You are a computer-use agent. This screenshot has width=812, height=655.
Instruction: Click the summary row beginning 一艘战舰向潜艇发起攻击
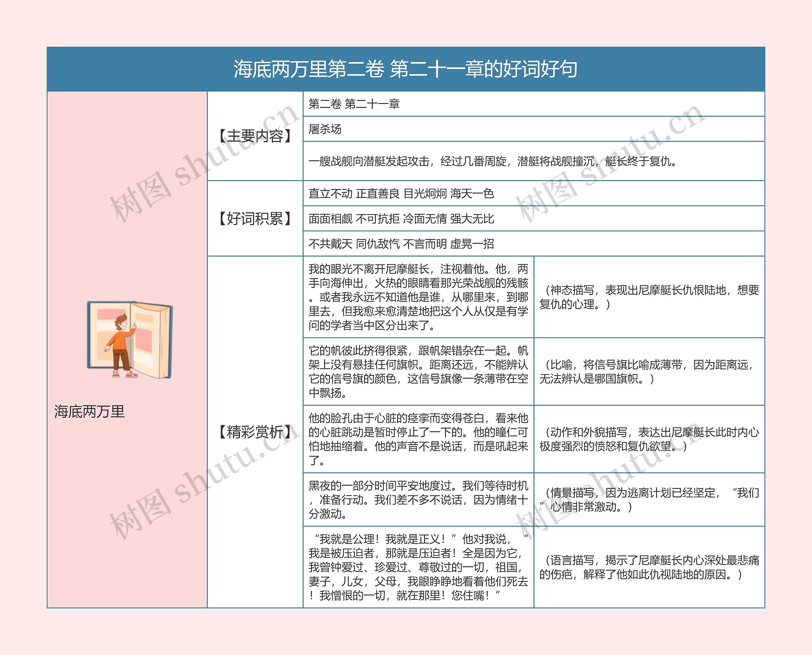534,161
